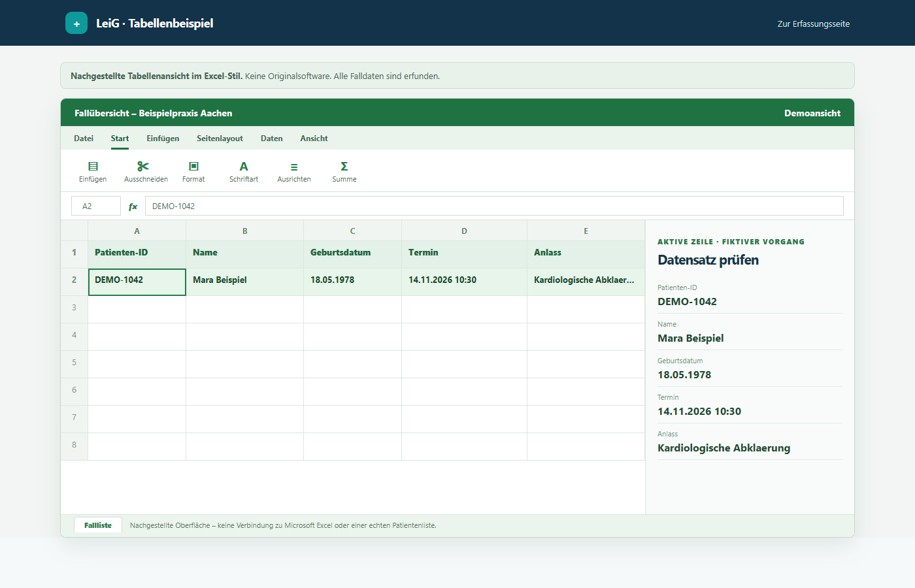Click the Termin header cell

464,254
